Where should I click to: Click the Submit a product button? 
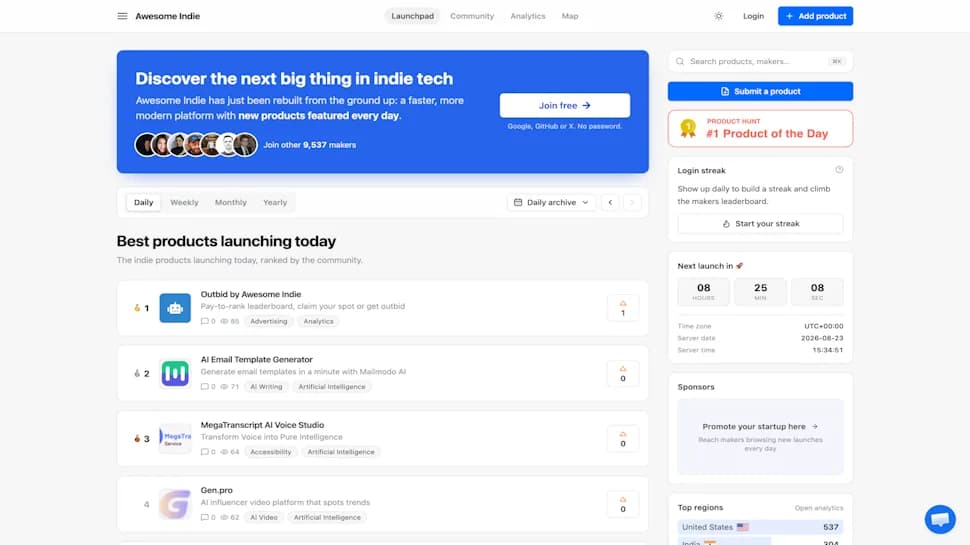point(760,92)
